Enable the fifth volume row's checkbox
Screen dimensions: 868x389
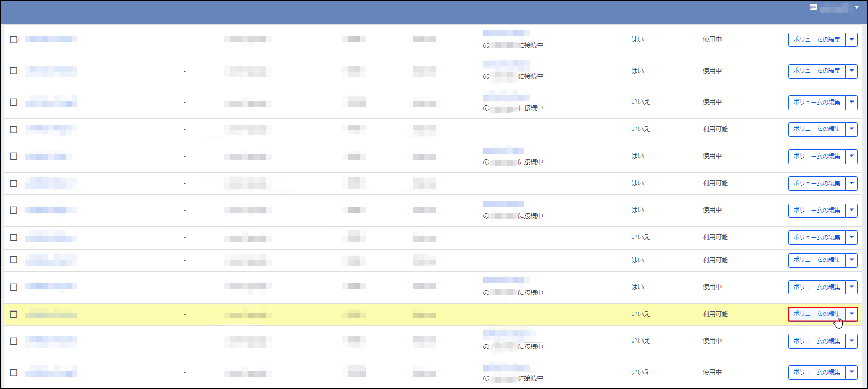pyautogui.click(x=13, y=156)
